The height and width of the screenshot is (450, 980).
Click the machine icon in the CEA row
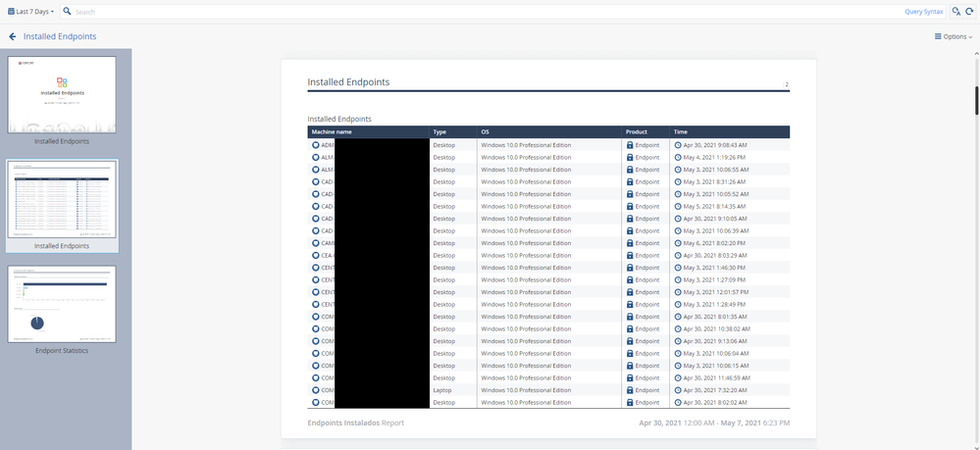pyautogui.click(x=316, y=255)
